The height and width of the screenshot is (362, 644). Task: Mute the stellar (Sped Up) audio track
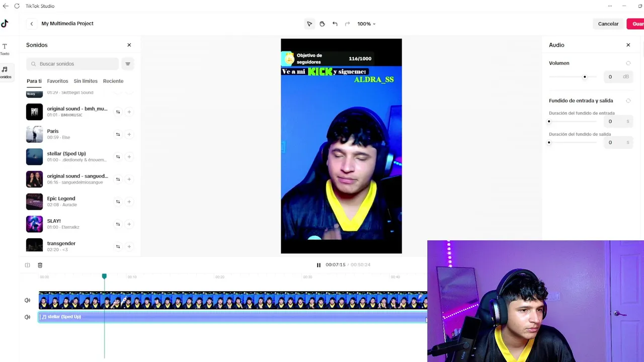(x=27, y=317)
